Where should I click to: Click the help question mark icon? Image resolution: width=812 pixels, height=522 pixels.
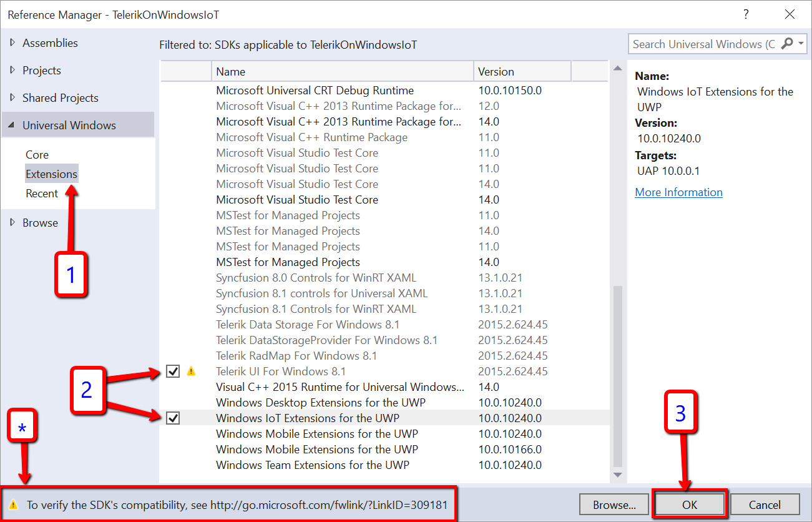[746, 14]
